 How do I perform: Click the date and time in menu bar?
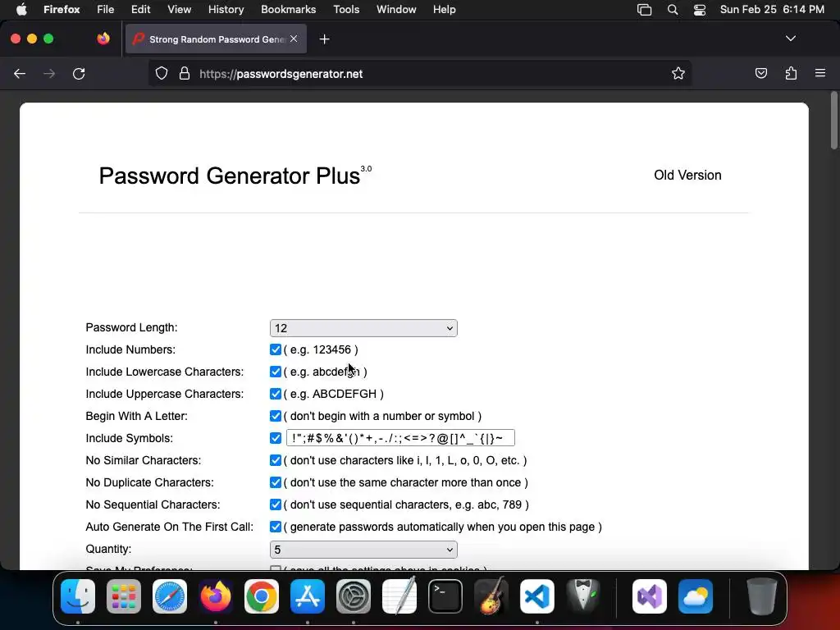(x=772, y=10)
